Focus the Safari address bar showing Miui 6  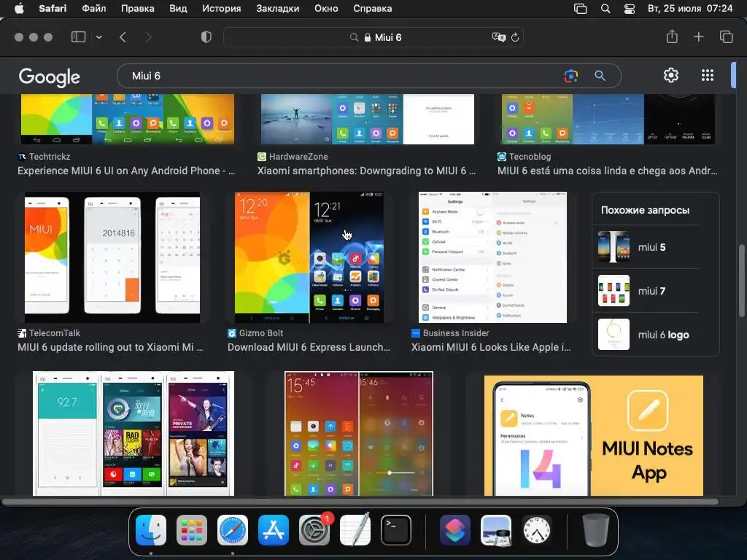373,37
